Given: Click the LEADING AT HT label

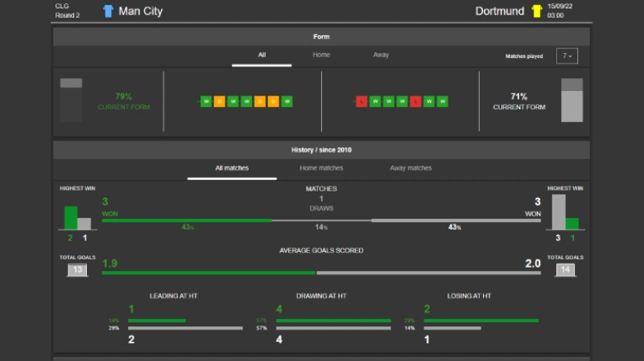Looking at the screenshot, I should [x=173, y=296].
